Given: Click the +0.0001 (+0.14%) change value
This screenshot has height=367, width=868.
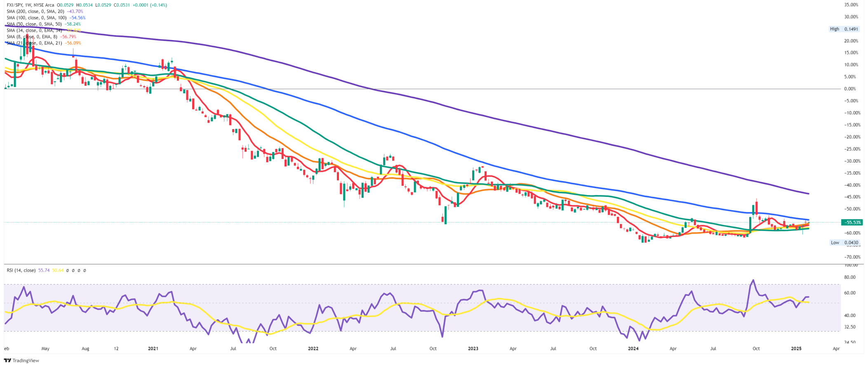Looking at the screenshot, I should pyautogui.click(x=150, y=5).
